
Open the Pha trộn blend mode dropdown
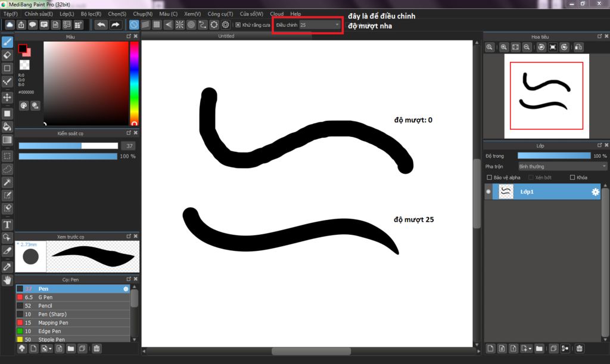pos(562,166)
